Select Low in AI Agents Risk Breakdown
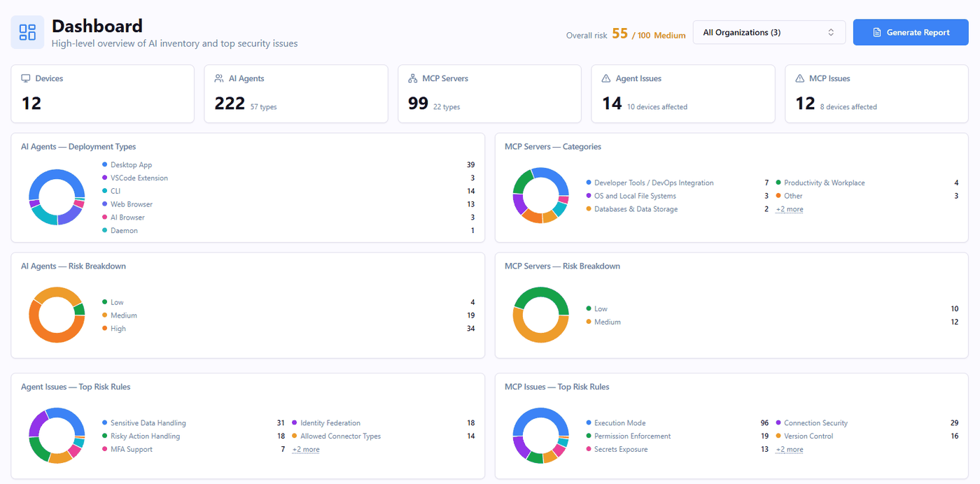 [x=288, y=302]
